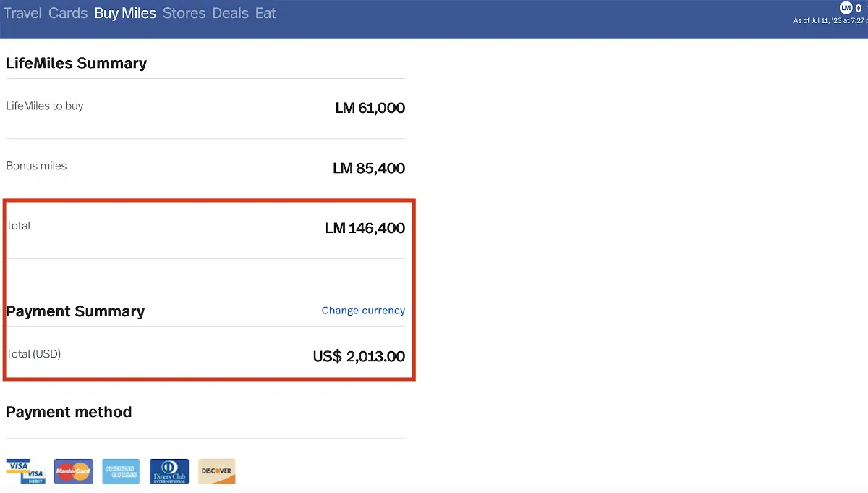868x493 pixels.
Task: Select the LM 61,000 miles value
Action: [x=370, y=109]
